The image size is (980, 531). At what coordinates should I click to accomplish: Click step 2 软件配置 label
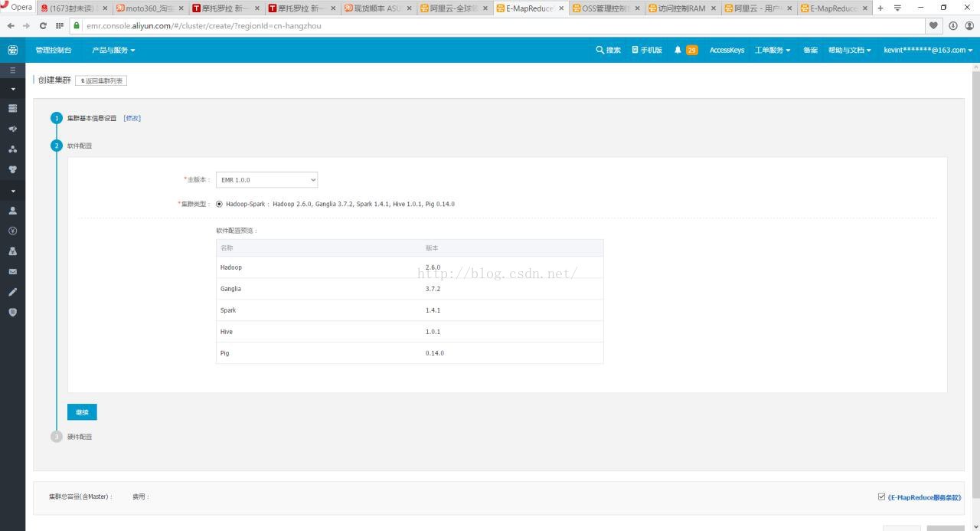pos(80,146)
